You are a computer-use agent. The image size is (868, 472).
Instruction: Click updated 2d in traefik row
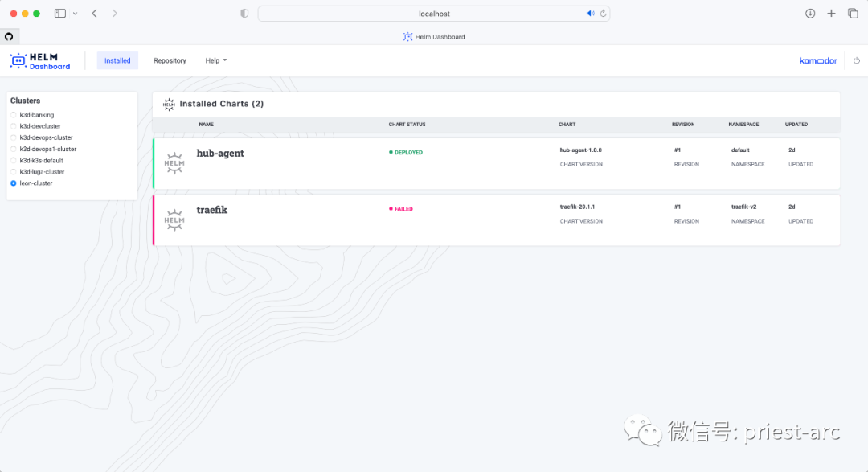click(x=792, y=207)
